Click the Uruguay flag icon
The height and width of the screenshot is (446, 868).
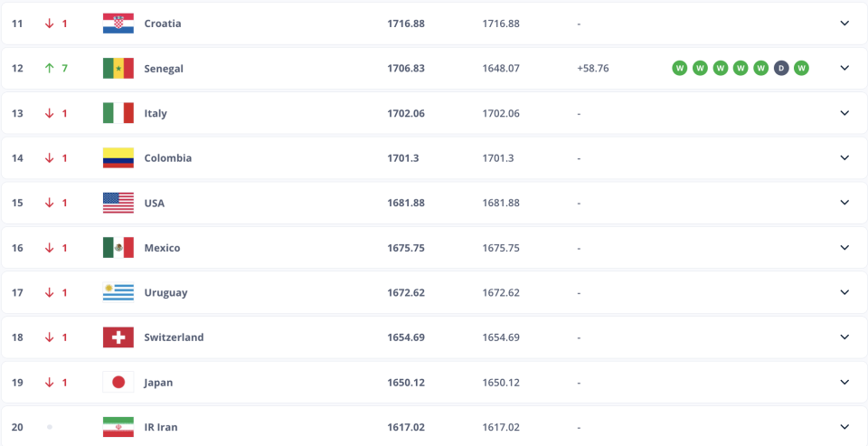coord(118,292)
